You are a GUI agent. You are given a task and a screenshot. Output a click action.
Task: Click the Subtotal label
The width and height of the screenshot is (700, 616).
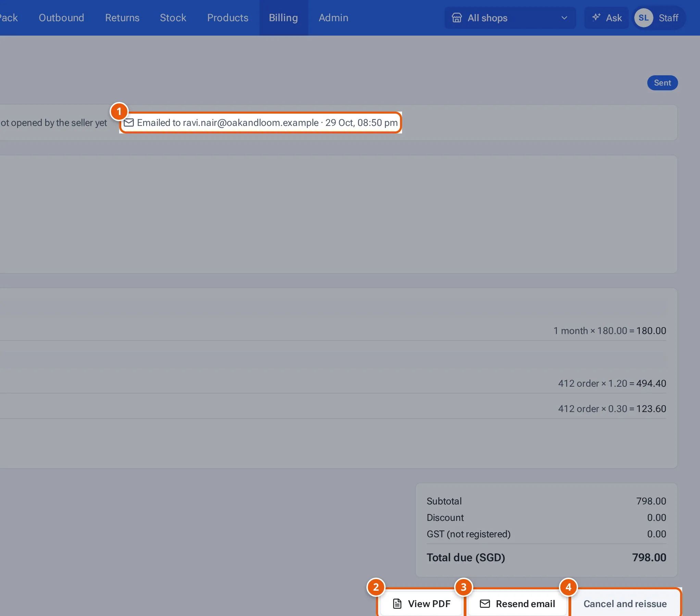tap(444, 501)
